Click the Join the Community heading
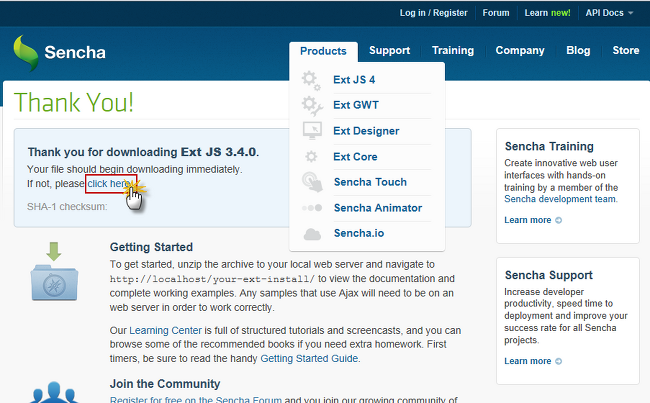The width and height of the screenshot is (650, 403). pyautogui.click(x=165, y=384)
